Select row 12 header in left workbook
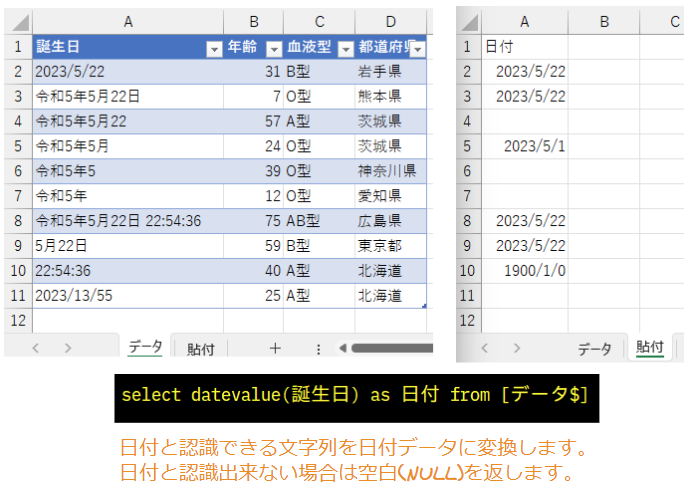Viewport: 687px width, 489px height. tap(18, 321)
